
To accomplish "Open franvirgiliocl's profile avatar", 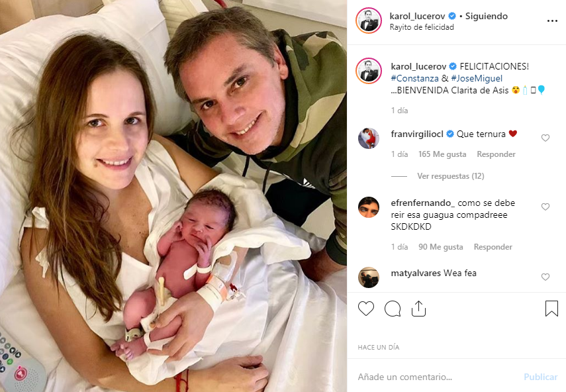I will pos(369,138).
